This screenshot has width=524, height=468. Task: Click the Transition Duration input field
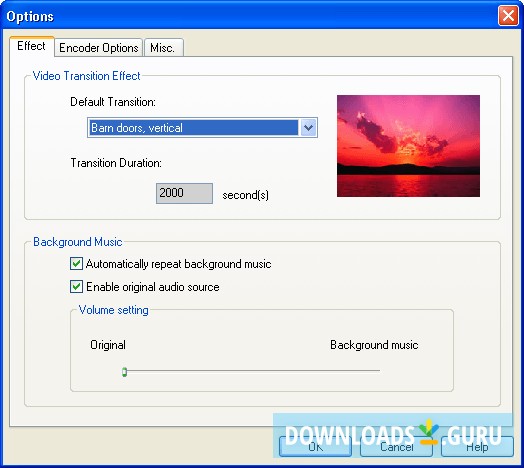(184, 193)
